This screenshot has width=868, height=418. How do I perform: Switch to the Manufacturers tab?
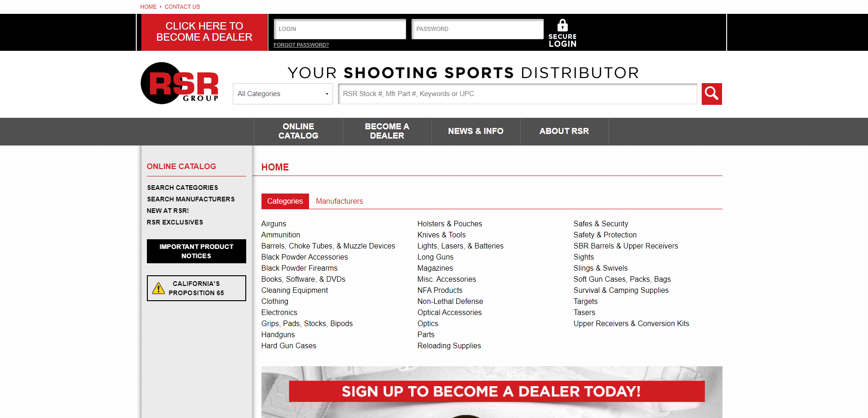[340, 201]
